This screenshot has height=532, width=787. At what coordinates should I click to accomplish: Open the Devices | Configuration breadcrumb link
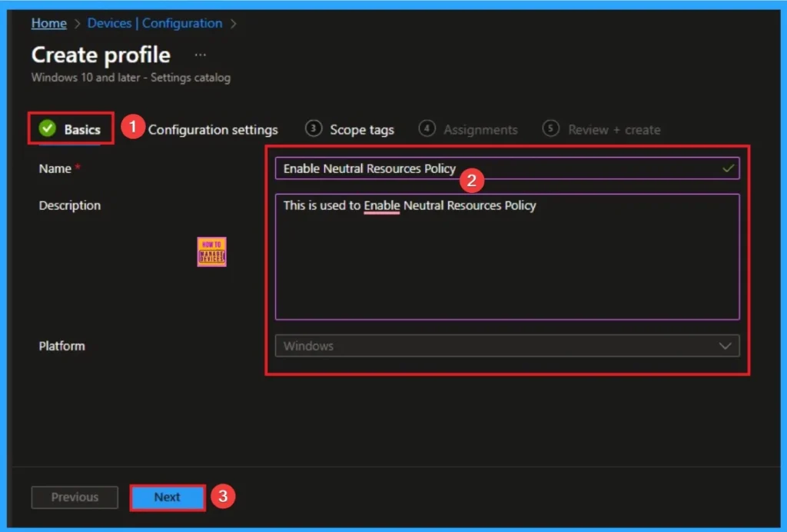(x=154, y=23)
